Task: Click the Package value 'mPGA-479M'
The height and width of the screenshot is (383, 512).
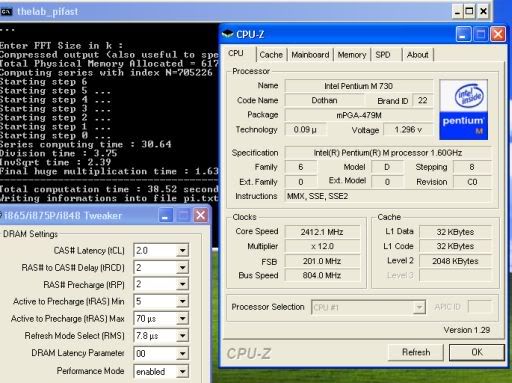Action: 359,115
